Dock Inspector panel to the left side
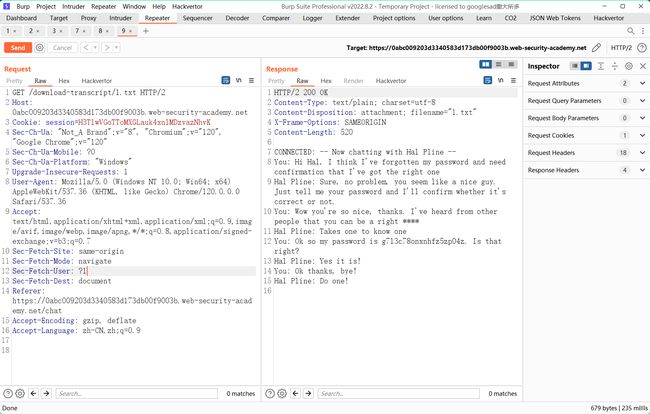 [575, 66]
